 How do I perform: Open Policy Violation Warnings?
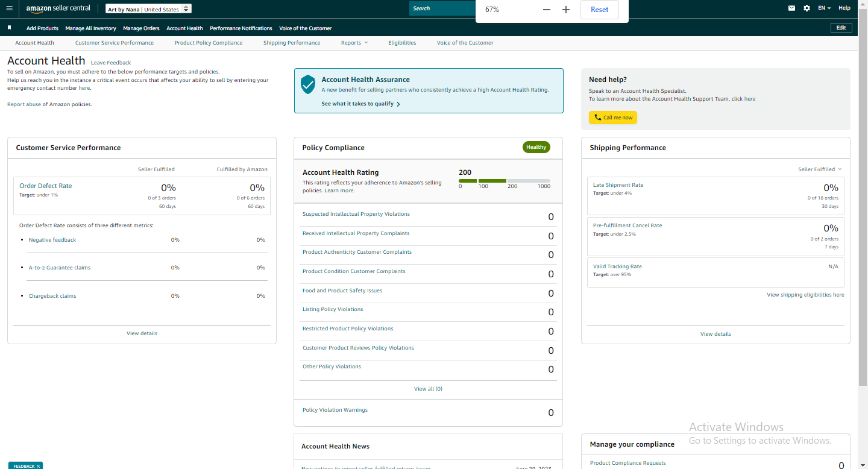[335, 410]
